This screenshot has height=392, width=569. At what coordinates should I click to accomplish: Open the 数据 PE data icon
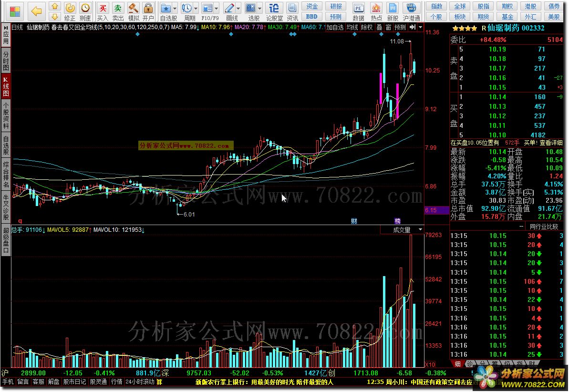[358, 11]
